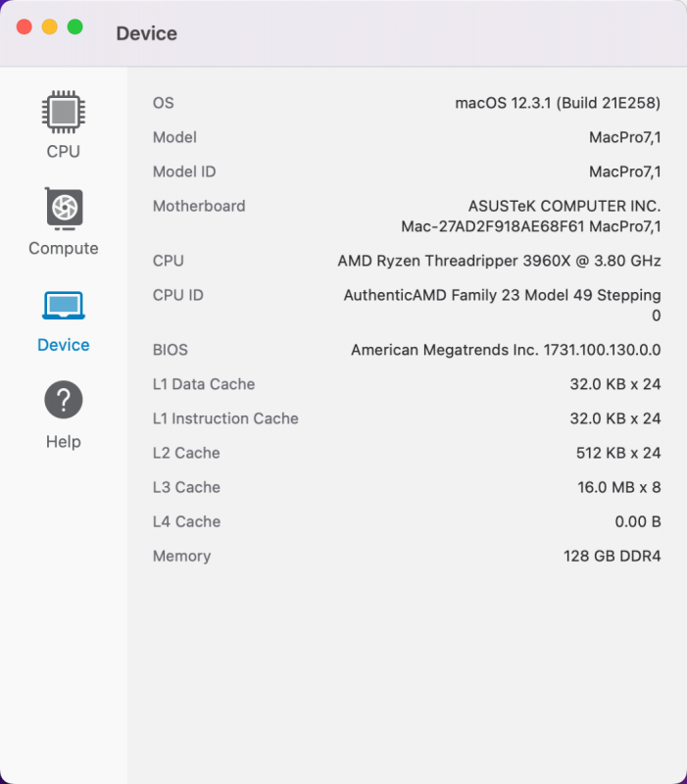Viewport: 687px width, 784px height.
Task: Open the Help label in sidebar
Action: click(x=64, y=442)
